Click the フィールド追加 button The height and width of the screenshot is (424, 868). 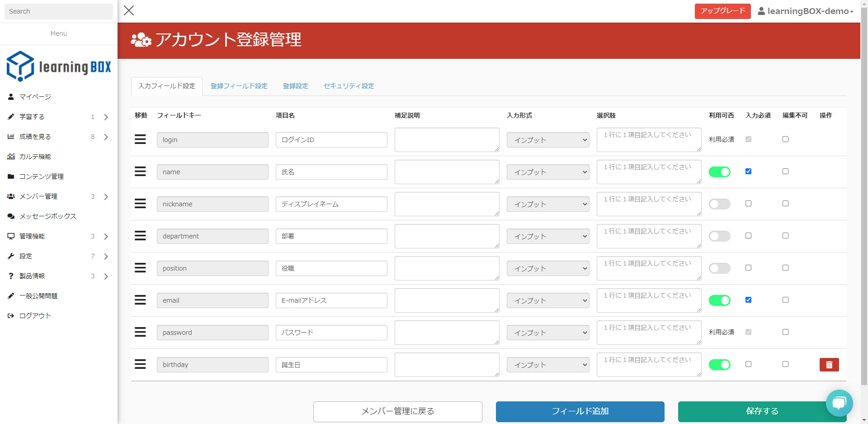point(580,411)
